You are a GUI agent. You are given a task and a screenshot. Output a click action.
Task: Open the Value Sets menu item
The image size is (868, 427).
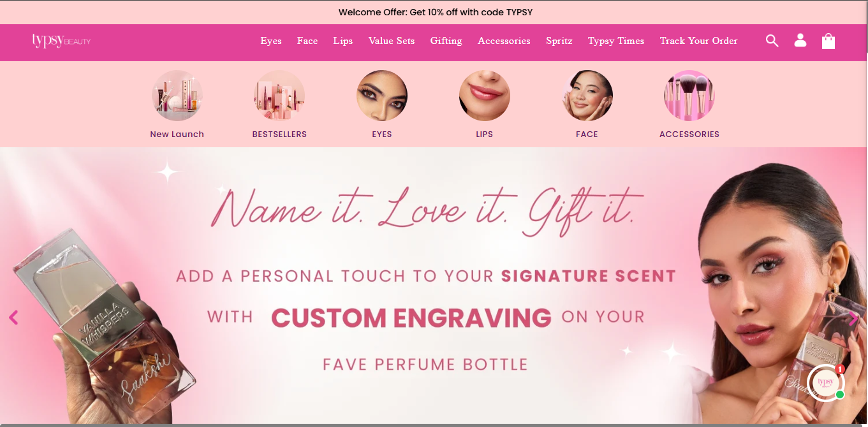(392, 41)
